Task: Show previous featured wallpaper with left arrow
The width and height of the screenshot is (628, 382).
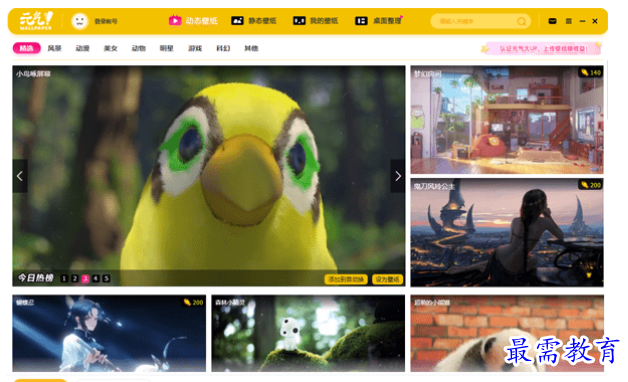Action: [20, 176]
